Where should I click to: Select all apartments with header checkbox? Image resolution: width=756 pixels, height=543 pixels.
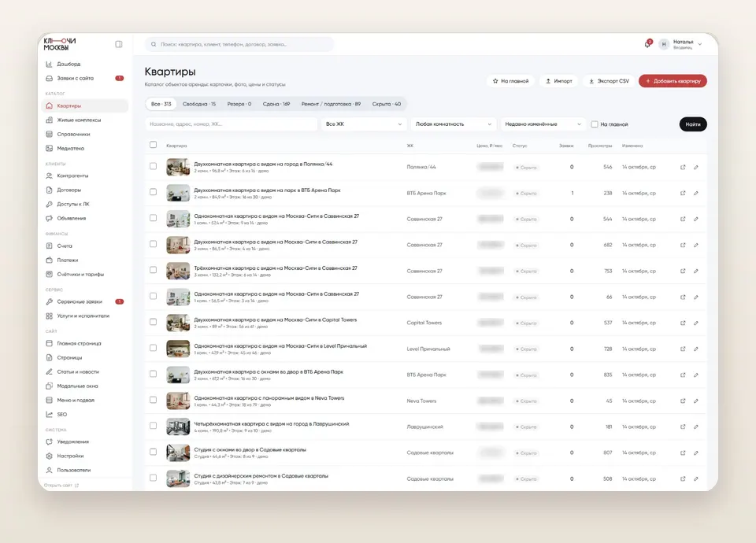pyautogui.click(x=154, y=145)
